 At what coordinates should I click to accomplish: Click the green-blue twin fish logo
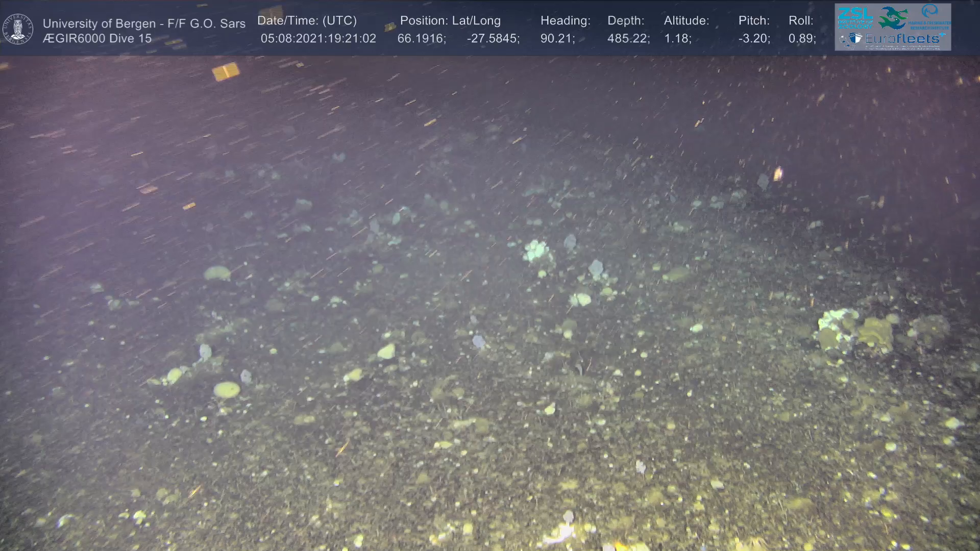point(892,18)
